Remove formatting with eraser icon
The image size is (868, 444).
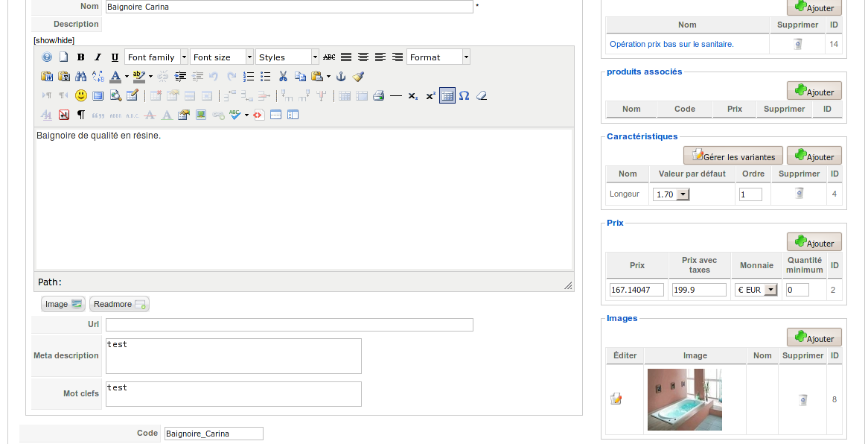click(x=482, y=95)
